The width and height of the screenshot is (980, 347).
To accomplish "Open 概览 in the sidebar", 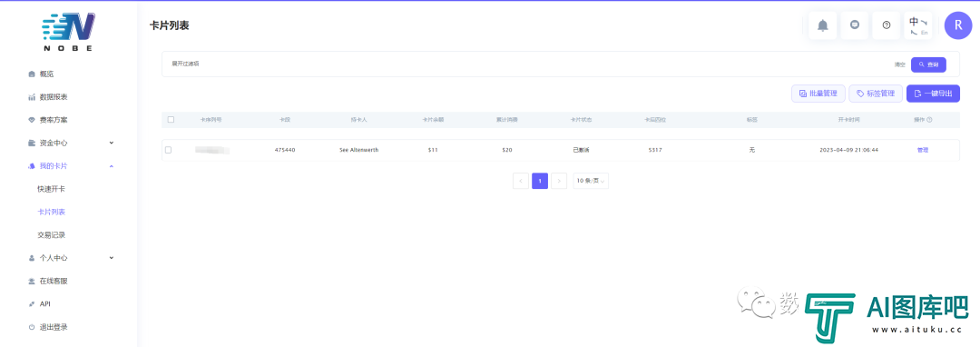I will [47, 74].
